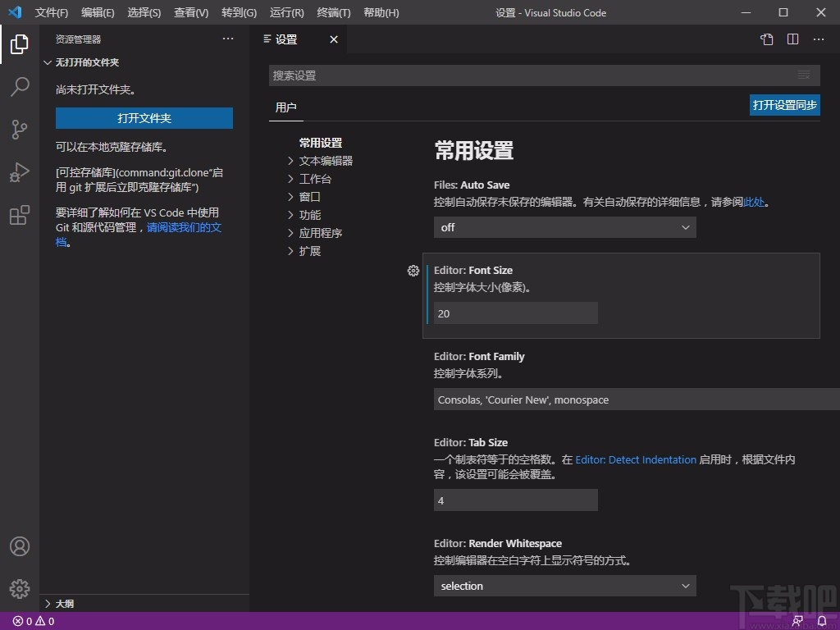Image resolution: width=840 pixels, height=630 pixels.
Task: Maximize the Visual Studio Code window
Action: point(783,12)
